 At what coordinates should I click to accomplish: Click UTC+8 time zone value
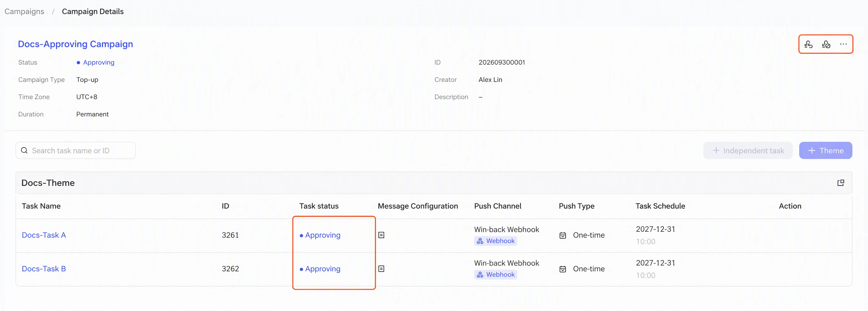[x=87, y=97]
